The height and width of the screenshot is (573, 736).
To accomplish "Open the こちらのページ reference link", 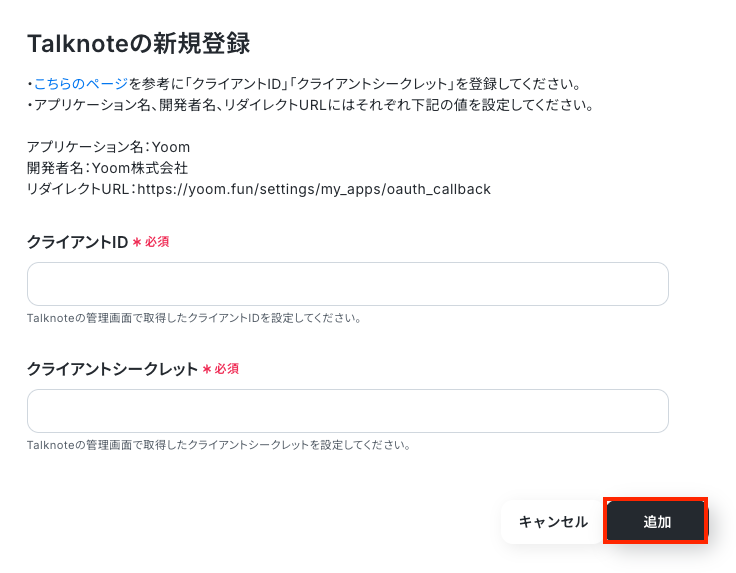I will pos(81,84).
